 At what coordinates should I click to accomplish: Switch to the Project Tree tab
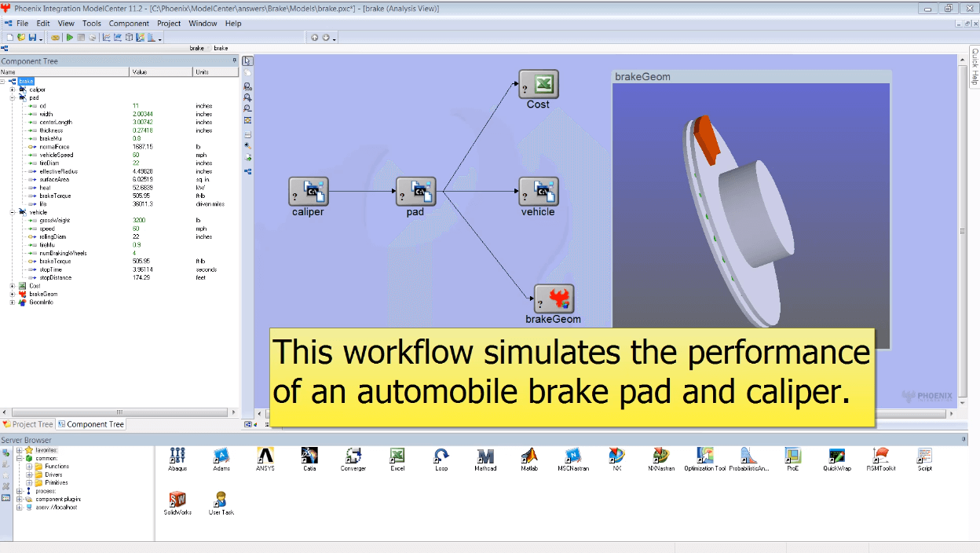coord(27,424)
